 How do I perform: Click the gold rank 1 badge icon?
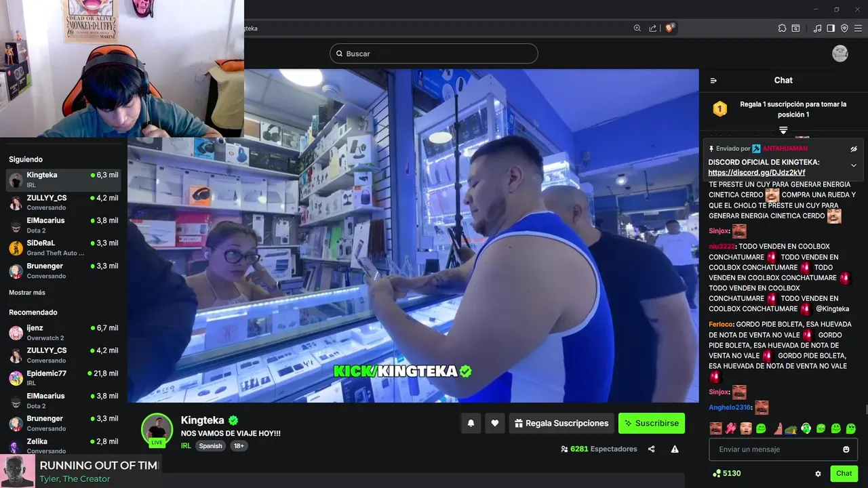tap(720, 108)
